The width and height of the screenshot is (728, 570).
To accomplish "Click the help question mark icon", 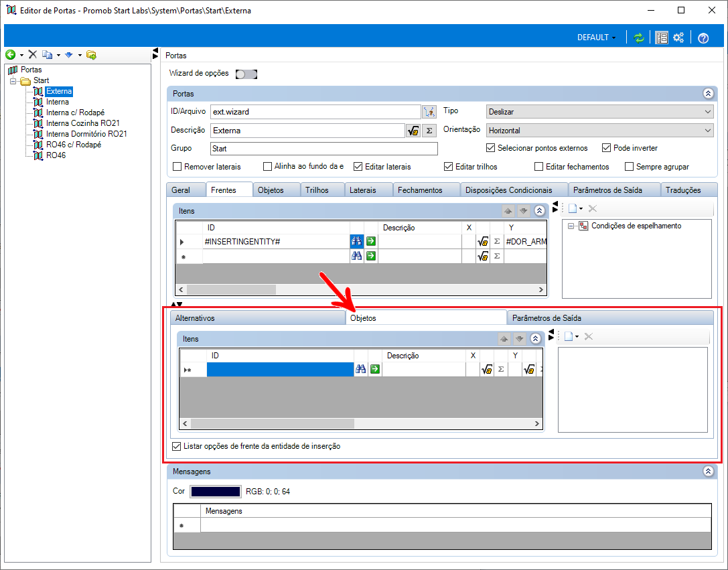I will pos(703,38).
